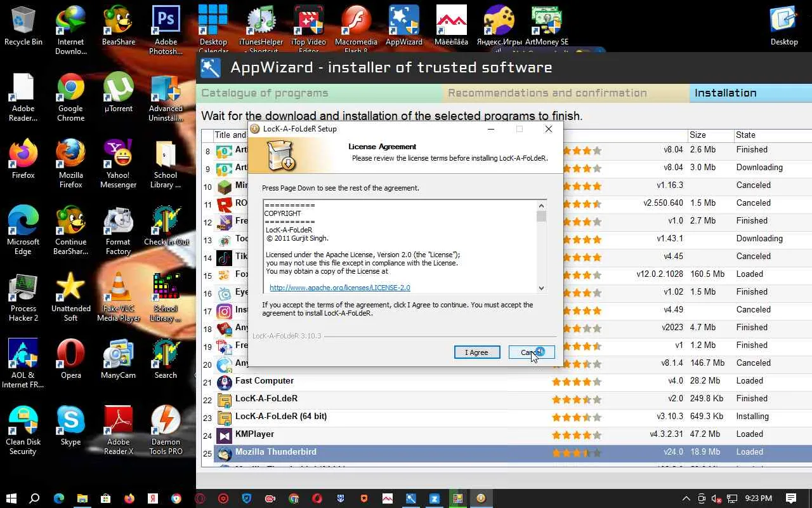
Task: Open the Windows Start menu
Action: pyautogui.click(x=11, y=498)
